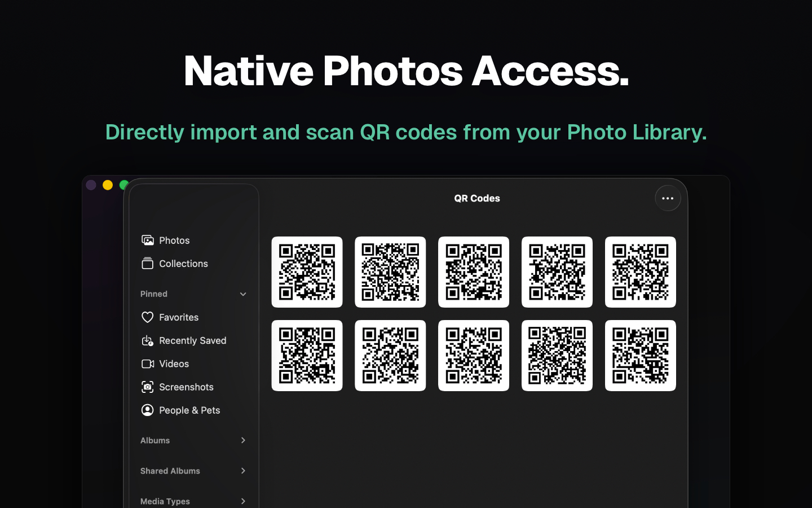Choose first QR code in bottom row
This screenshot has width=812, height=508.
[307, 356]
